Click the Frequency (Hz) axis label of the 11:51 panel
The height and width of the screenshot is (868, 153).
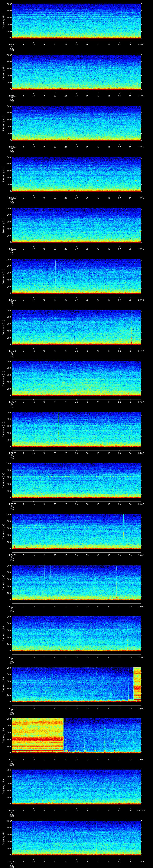coord(3,378)
